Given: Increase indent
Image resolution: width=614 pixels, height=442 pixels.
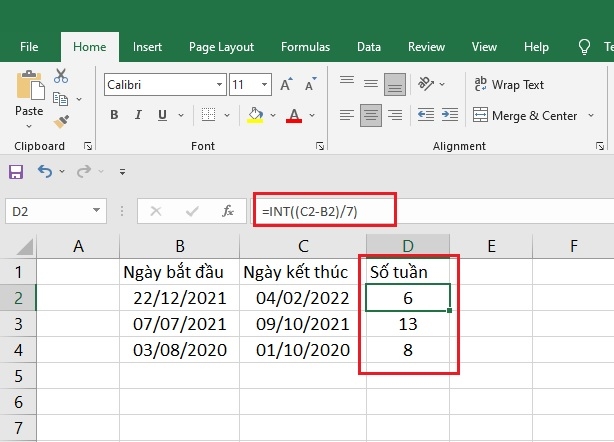Looking at the screenshot, I should [x=450, y=115].
